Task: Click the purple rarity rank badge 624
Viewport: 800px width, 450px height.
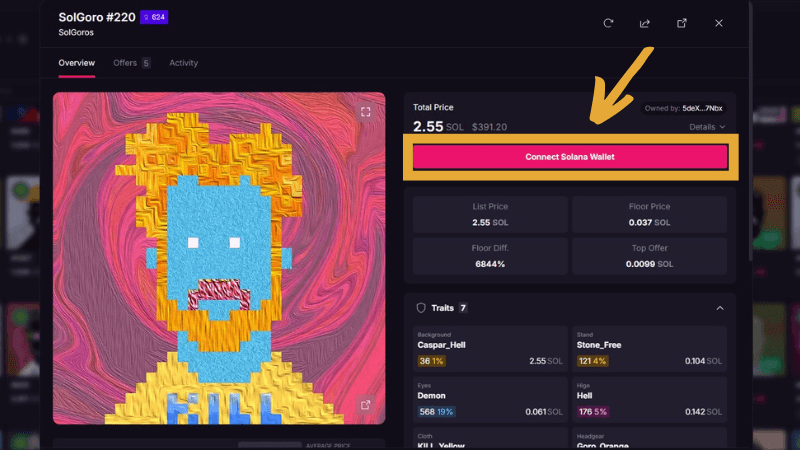Action: click(x=154, y=17)
